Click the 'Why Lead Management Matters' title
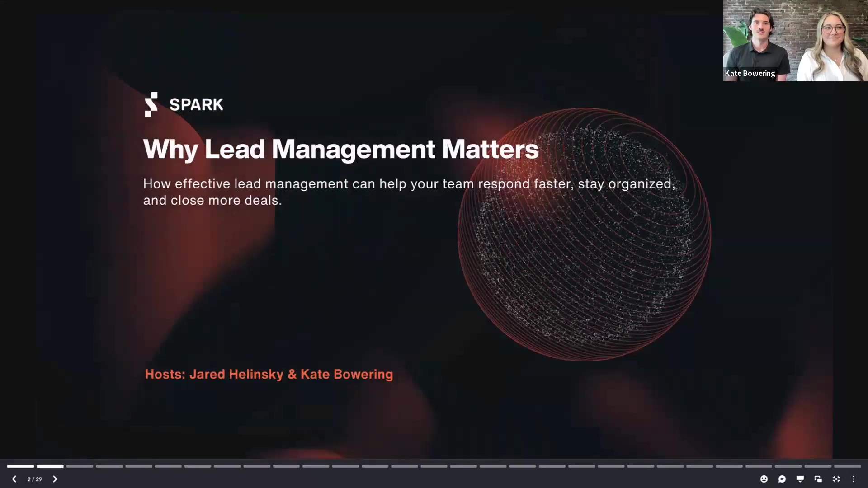The height and width of the screenshot is (488, 868). click(341, 150)
